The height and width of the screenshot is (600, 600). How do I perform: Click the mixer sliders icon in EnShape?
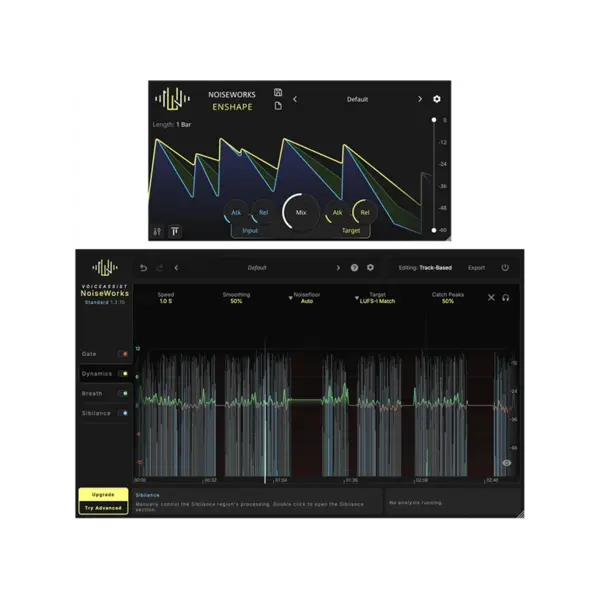157,231
